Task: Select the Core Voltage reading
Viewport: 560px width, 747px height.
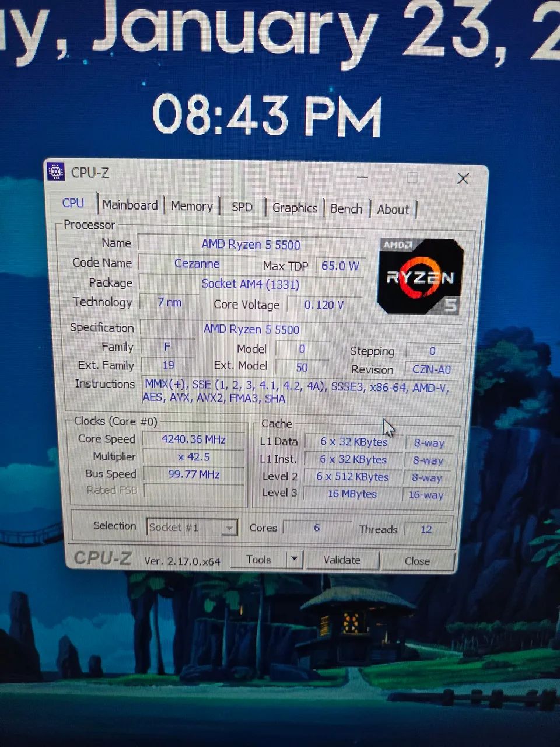Action: coord(324,304)
